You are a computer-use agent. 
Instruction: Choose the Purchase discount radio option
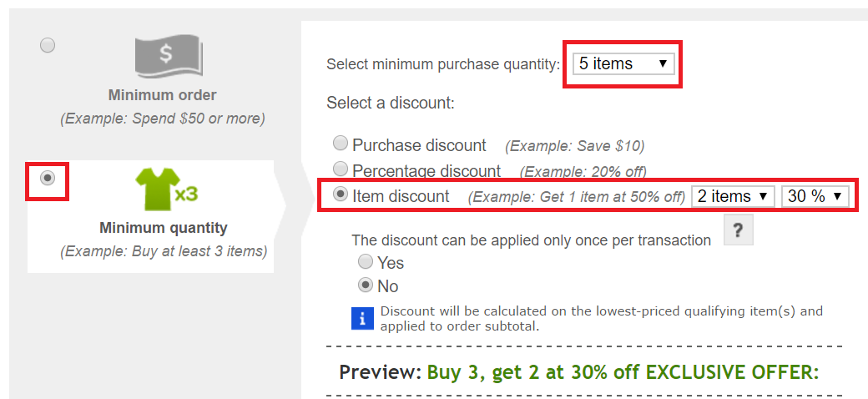pos(340,144)
